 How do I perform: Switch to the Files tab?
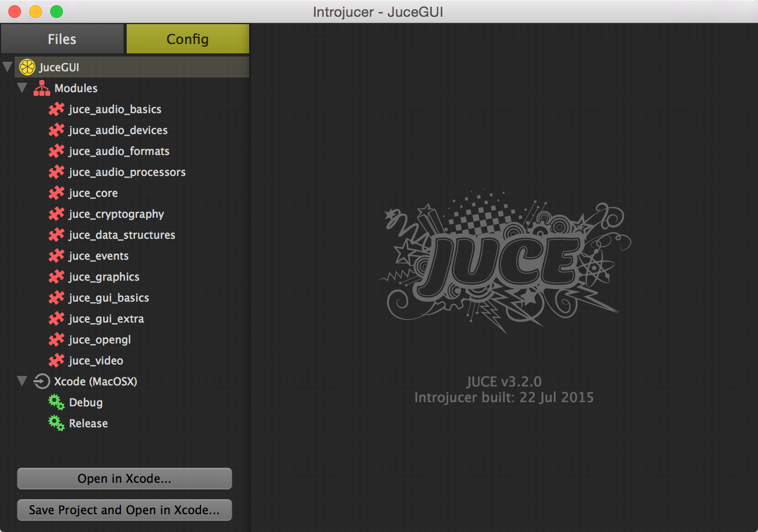click(x=62, y=38)
